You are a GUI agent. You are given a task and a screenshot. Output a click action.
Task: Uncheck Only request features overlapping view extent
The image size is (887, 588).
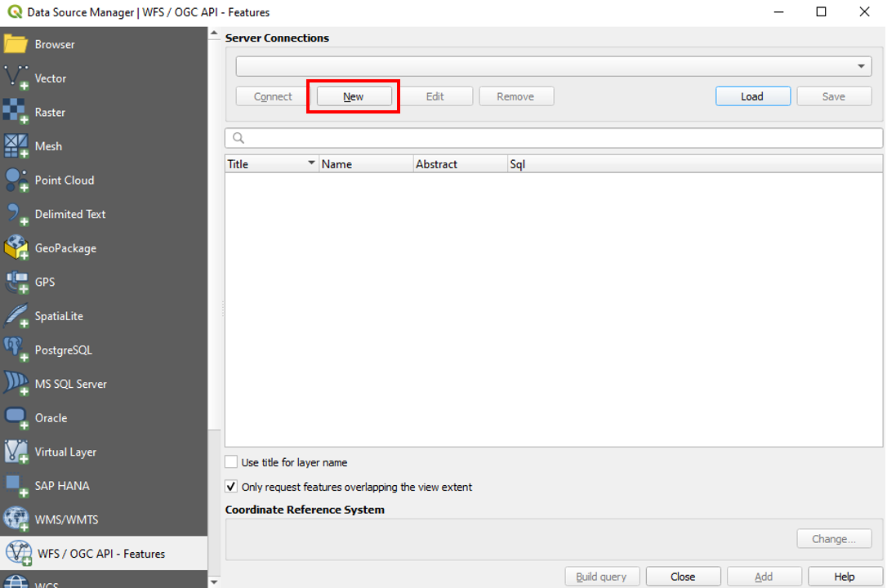tap(231, 486)
